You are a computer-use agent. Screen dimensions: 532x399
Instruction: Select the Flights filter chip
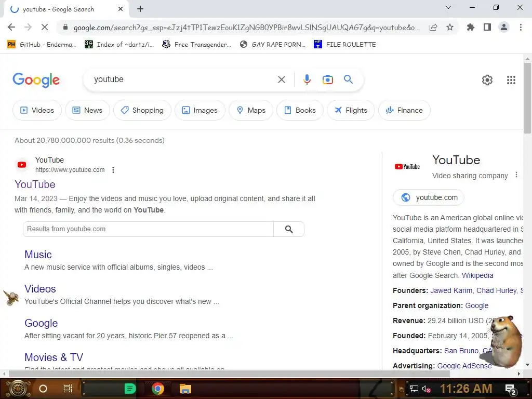351,110
